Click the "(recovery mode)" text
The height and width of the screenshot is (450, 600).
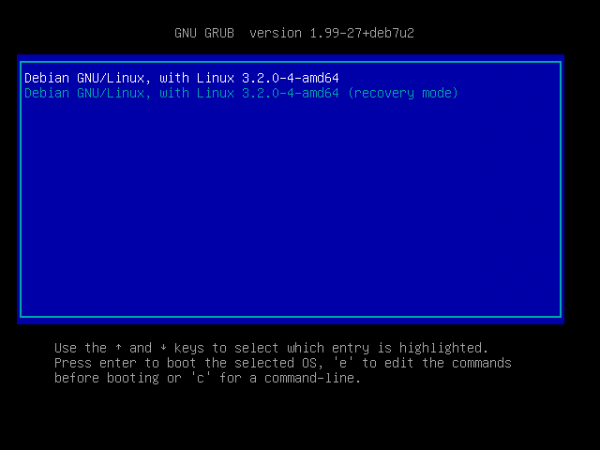click(403, 93)
